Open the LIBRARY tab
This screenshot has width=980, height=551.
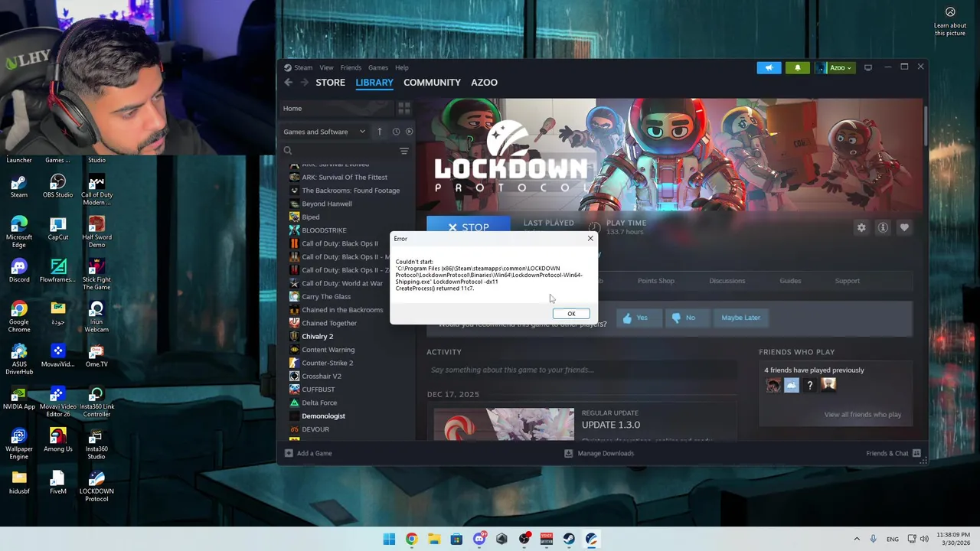point(374,83)
